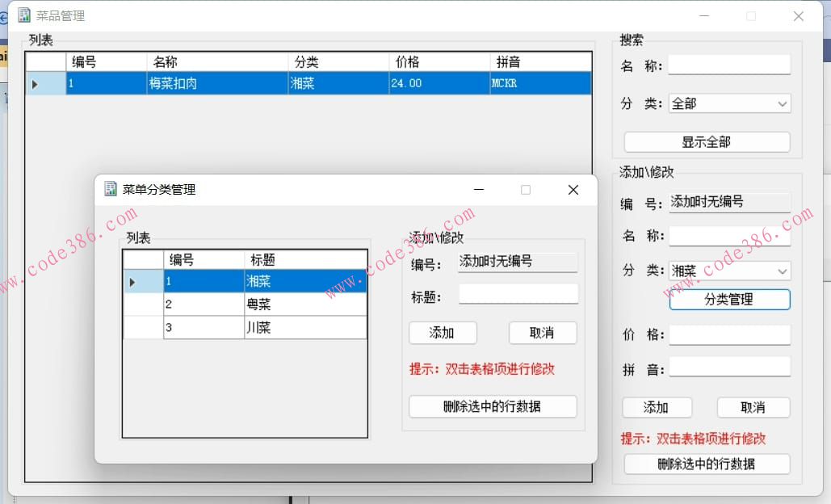The height and width of the screenshot is (504, 831).
Task: Click 添加 in the right panel
Action: coord(657,407)
